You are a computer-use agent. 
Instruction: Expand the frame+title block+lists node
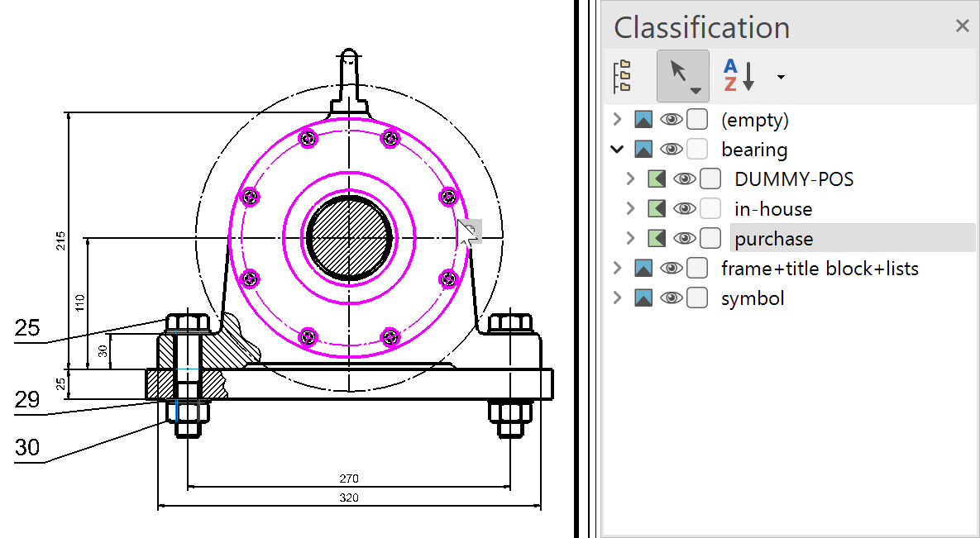pyautogui.click(x=617, y=269)
